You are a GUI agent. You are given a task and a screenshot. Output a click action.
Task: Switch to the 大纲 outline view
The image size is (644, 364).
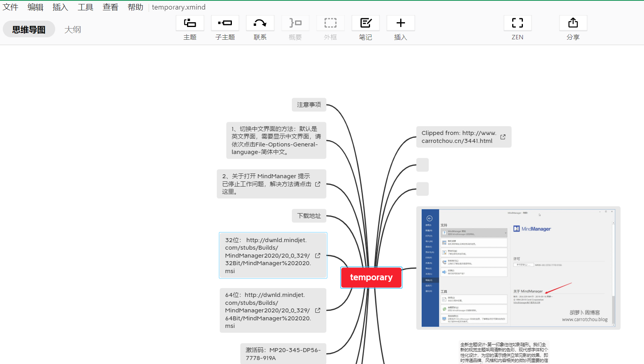tap(73, 29)
